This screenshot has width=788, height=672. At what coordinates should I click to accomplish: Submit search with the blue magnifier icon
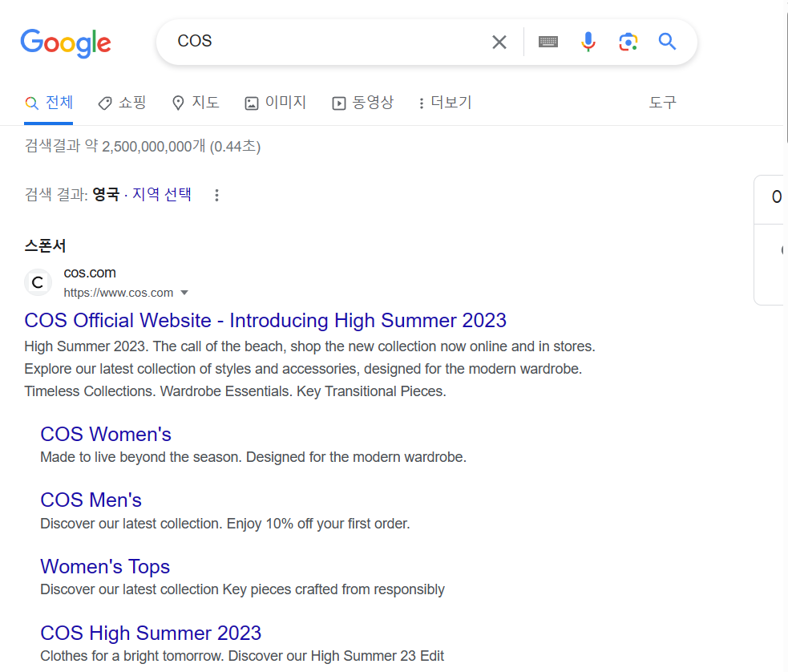click(668, 41)
